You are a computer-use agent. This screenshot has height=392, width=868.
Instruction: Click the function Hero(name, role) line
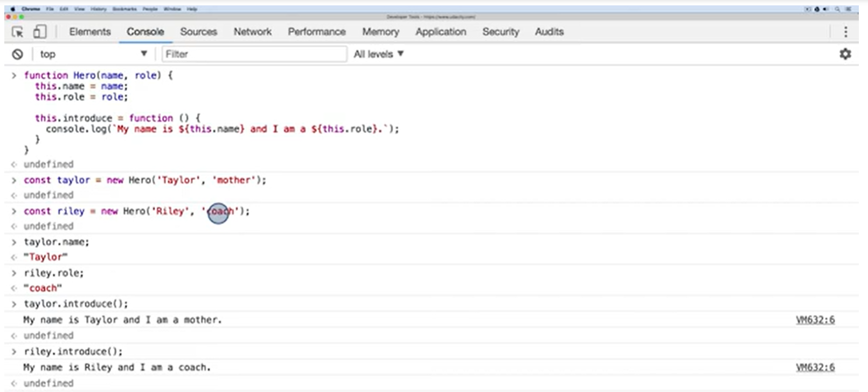98,75
